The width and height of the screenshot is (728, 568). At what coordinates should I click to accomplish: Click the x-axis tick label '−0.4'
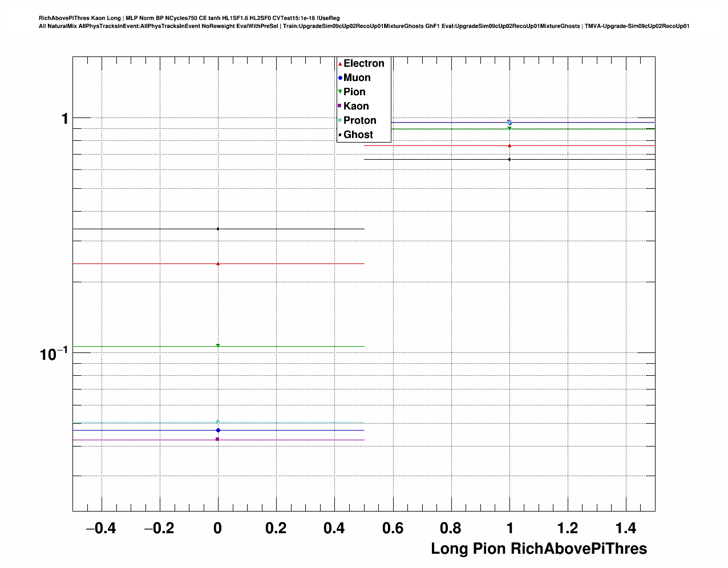[100, 529]
